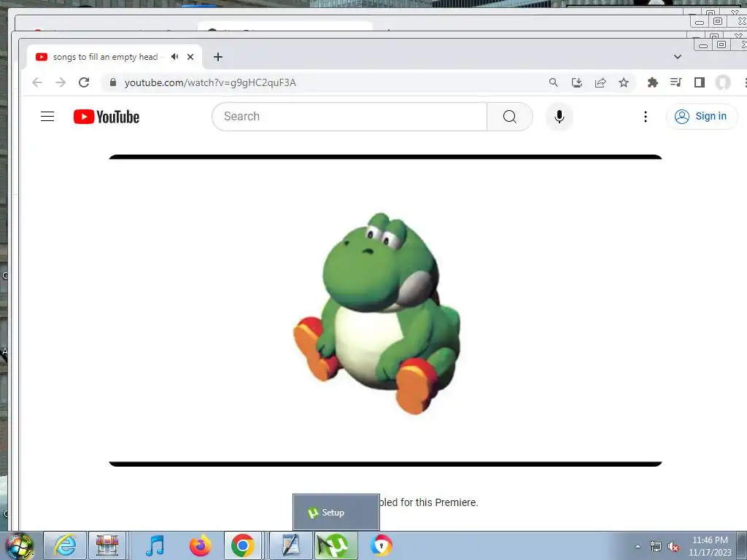Viewport: 747px width, 560px height.
Task: Reload the YouTube page
Action: (x=84, y=82)
